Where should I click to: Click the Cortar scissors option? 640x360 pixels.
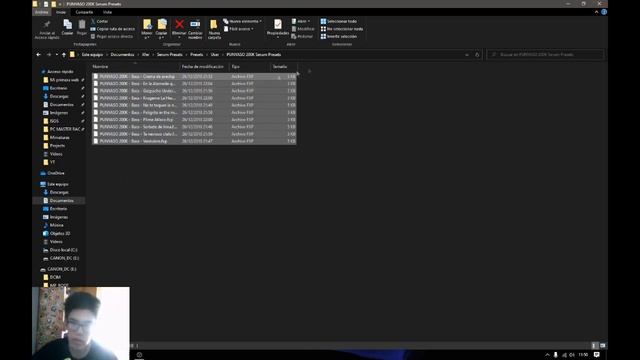[100, 21]
